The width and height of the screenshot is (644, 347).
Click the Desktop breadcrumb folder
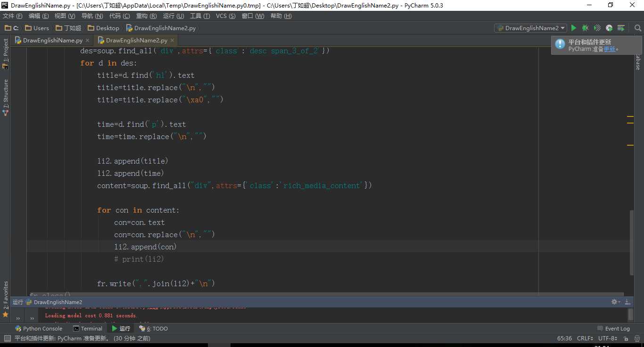104,28
